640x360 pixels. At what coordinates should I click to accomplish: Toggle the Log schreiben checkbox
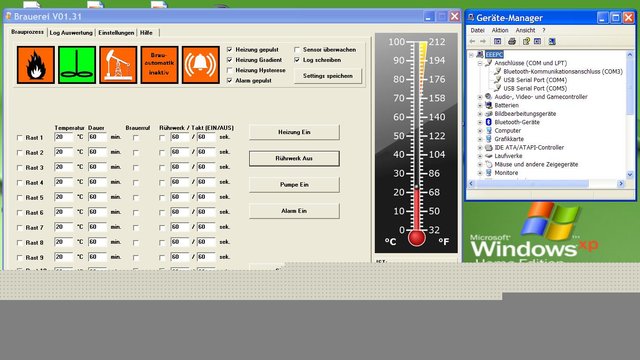pyautogui.click(x=297, y=60)
